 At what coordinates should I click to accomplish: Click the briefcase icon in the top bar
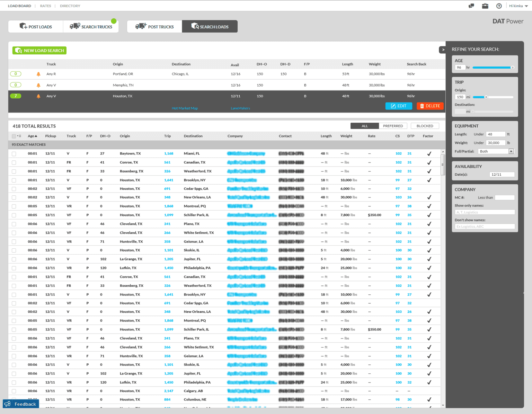[x=485, y=6]
